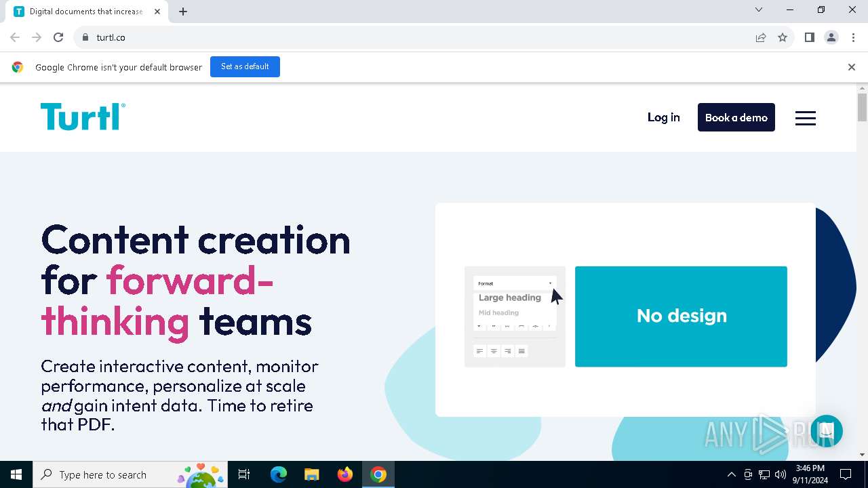Select the Digital documents tab
This screenshot has width=868, height=488.
click(x=87, y=12)
